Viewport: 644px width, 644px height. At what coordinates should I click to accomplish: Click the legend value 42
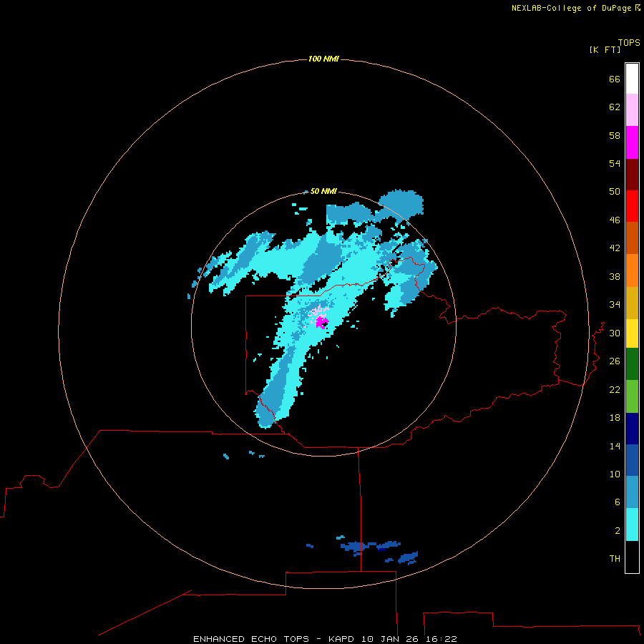click(x=615, y=248)
